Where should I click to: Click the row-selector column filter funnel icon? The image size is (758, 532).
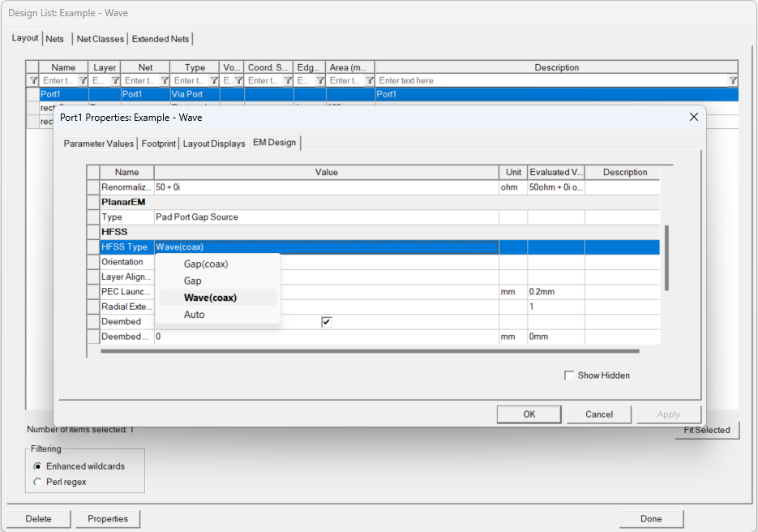[33, 81]
